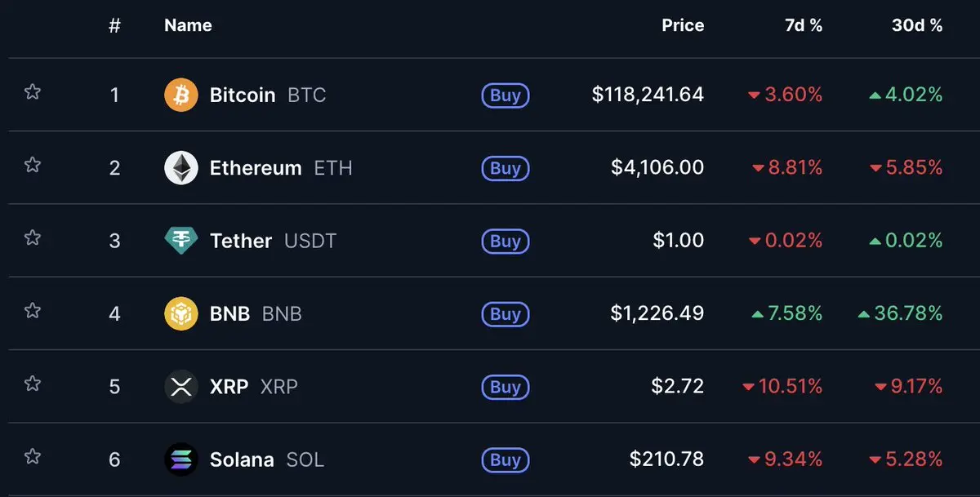Click the Ethereum diamond logo icon
This screenshot has width=980, height=497.
[x=180, y=168]
